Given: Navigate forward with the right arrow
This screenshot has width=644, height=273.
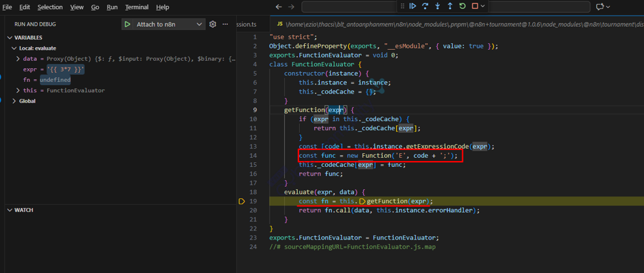Looking at the screenshot, I should pyautogui.click(x=291, y=7).
